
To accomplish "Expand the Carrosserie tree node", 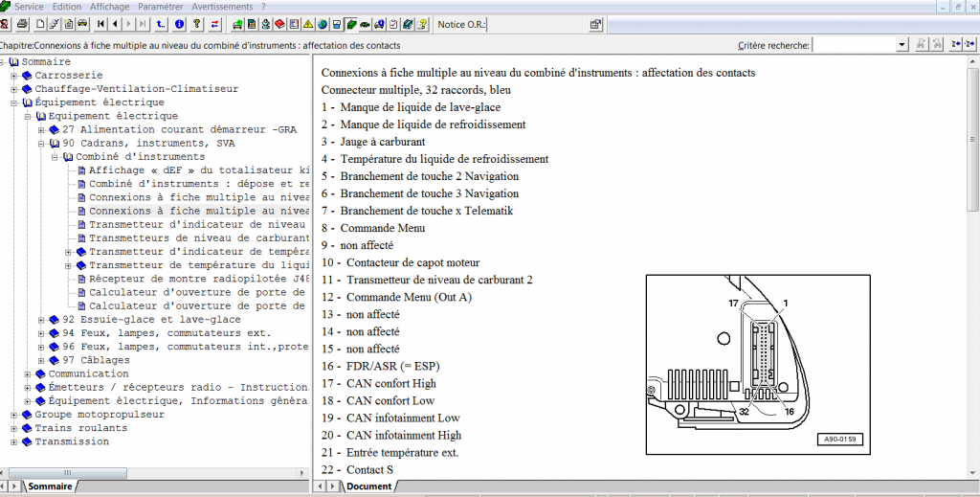I will (14, 76).
